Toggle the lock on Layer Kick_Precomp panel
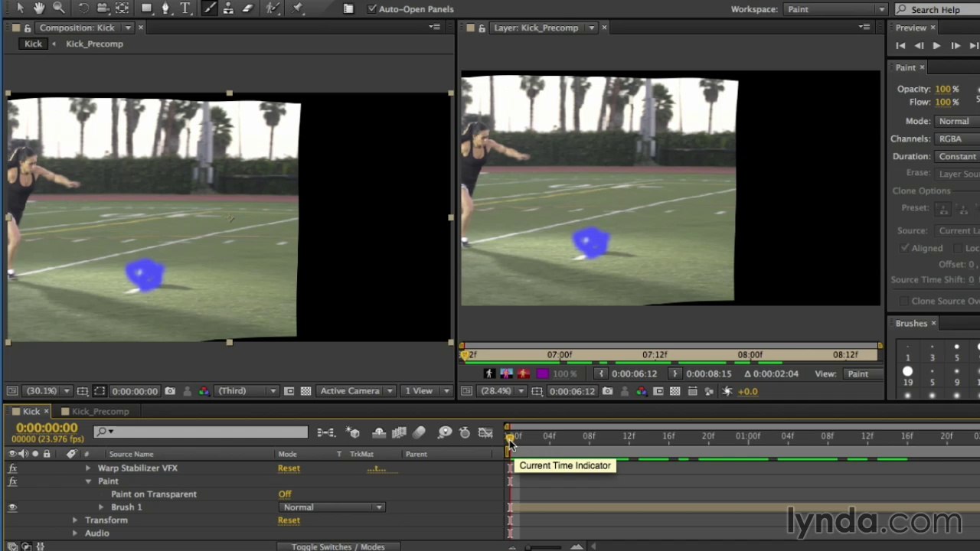 [482, 28]
